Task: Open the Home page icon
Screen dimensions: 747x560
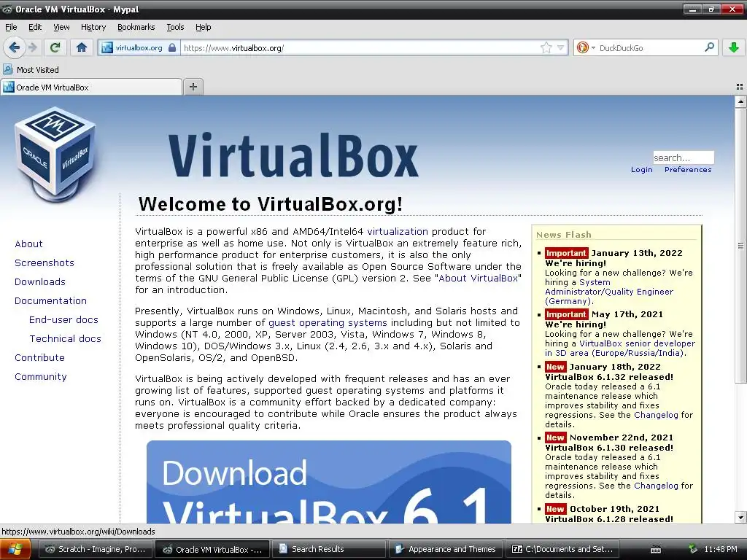Action: [x=82, y=47]
